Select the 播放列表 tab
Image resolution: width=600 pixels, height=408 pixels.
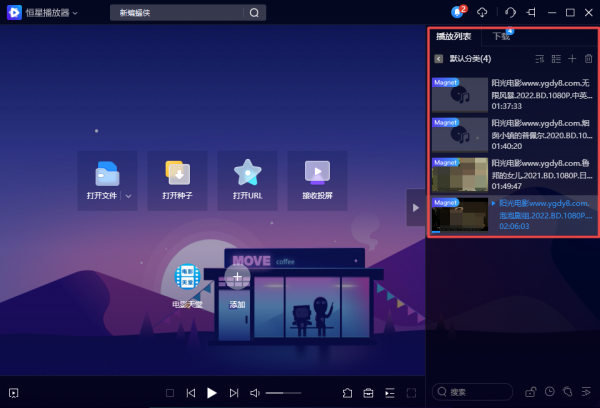(x=453, y=36)
